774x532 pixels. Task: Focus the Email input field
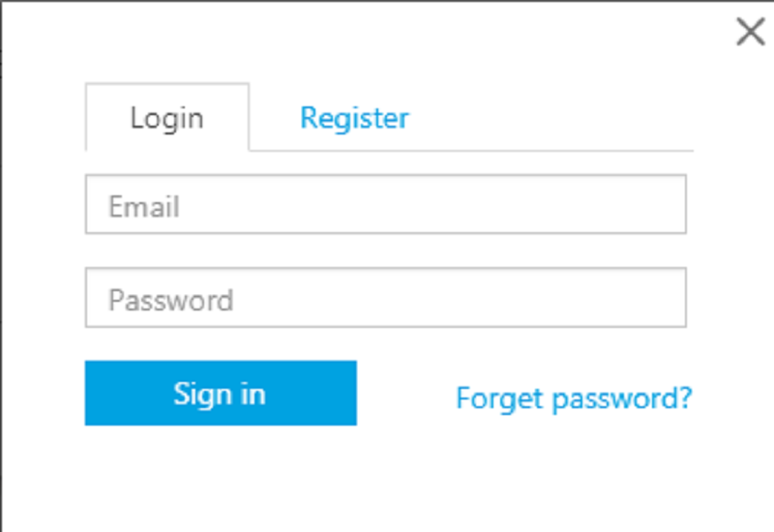(385, 204)
